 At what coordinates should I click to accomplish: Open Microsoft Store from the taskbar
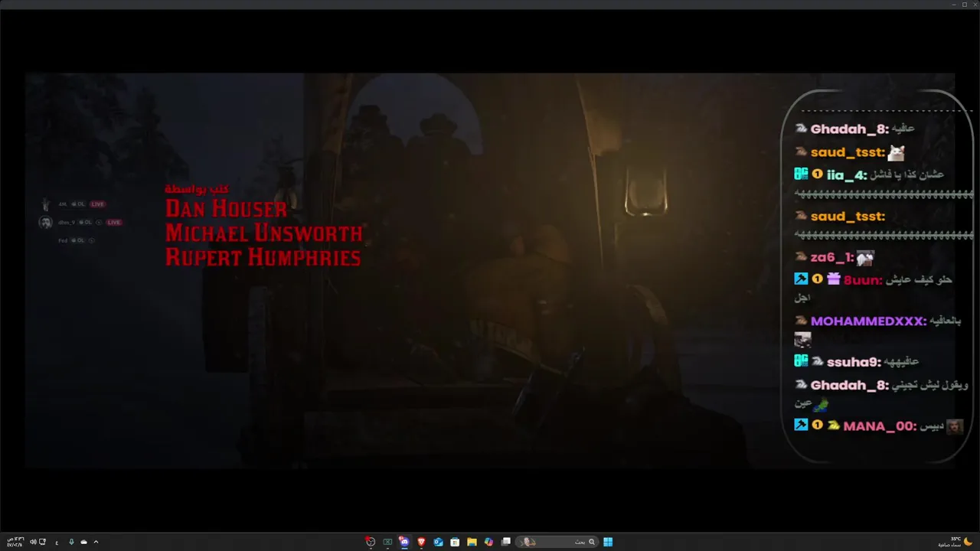click(x=455, y=542)
